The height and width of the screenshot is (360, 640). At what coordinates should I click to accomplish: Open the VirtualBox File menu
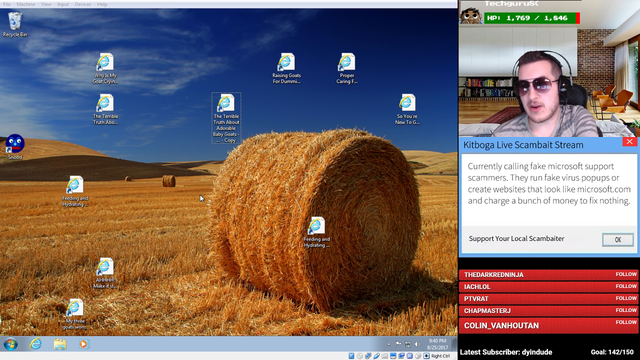(7, 4)
